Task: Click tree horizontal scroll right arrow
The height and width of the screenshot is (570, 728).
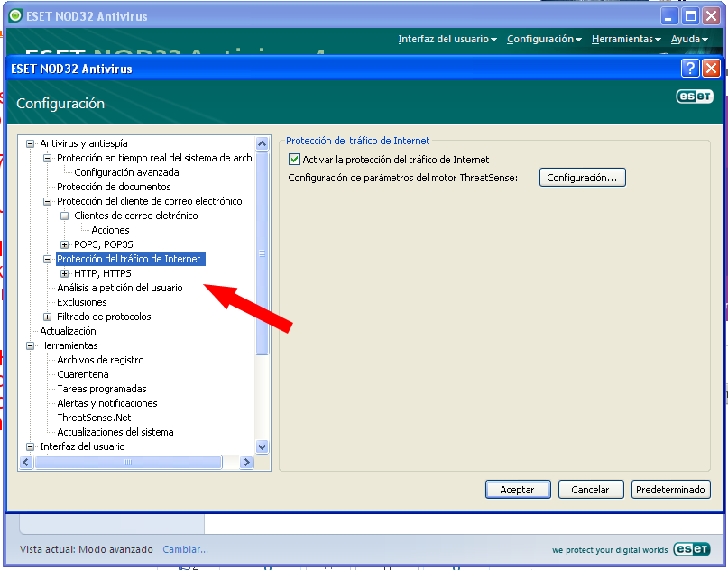Action: point(246,462)
